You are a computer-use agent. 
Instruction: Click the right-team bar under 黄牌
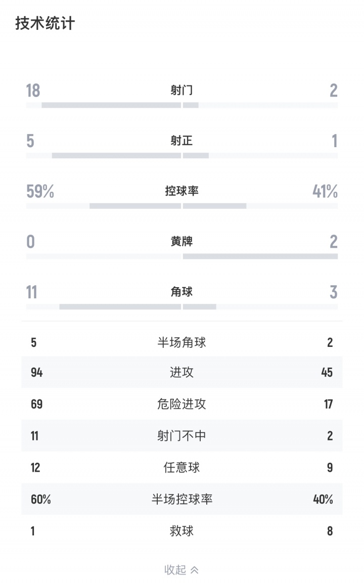[260, 256]
